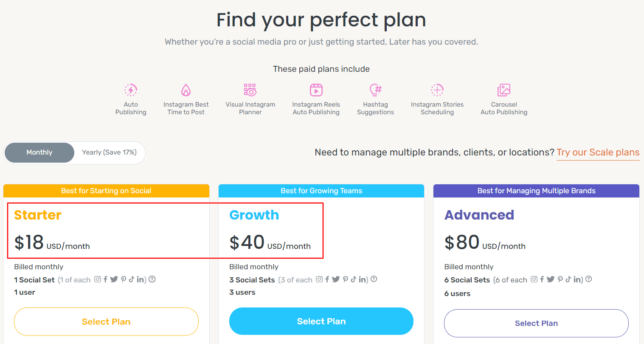Open Advanced plan Social Sets help icon
This screenshot has width=644, height=344.
[x=589, y=279]
